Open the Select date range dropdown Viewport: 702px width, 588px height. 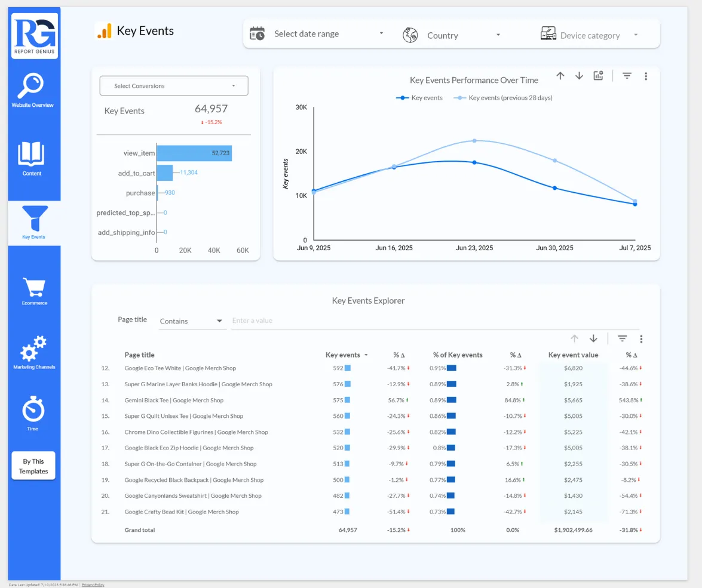click(329, 33)
